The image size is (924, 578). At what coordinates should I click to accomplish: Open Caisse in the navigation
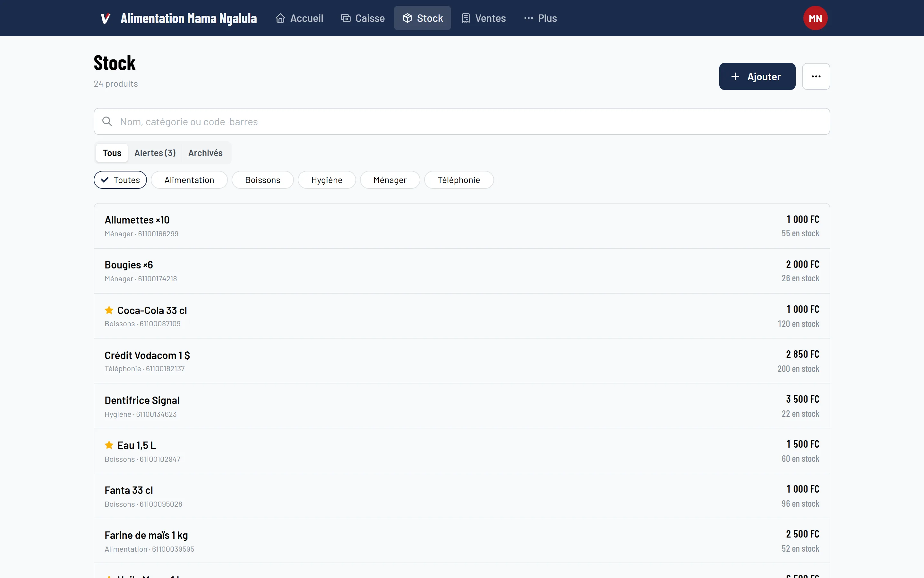pos(363,18)
